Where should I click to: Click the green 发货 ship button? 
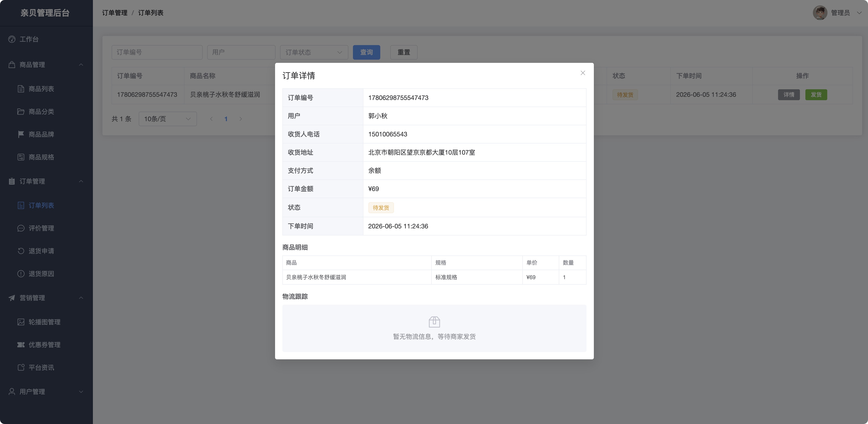[x=816, y=95]
